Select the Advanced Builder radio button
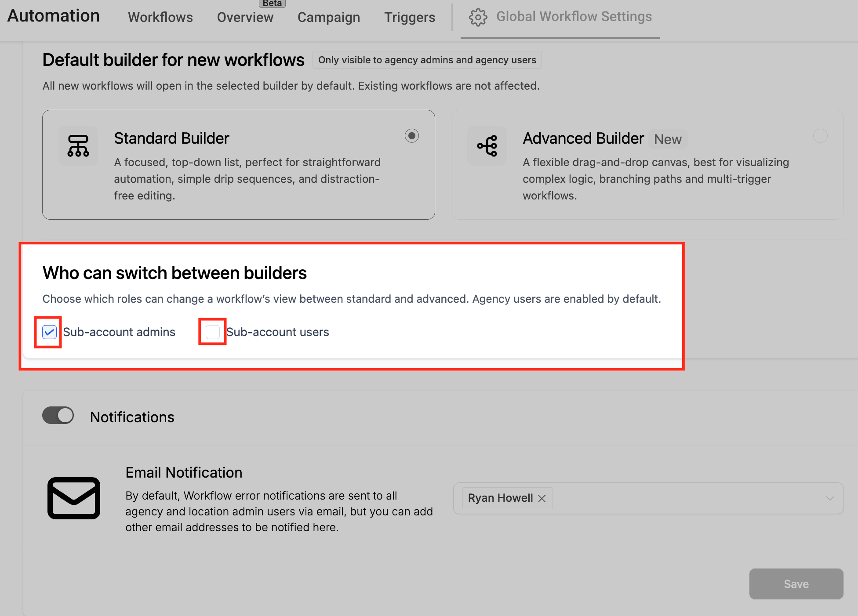Image resolution: width=858 pixels, height=616 pixels. pos(820,136)
